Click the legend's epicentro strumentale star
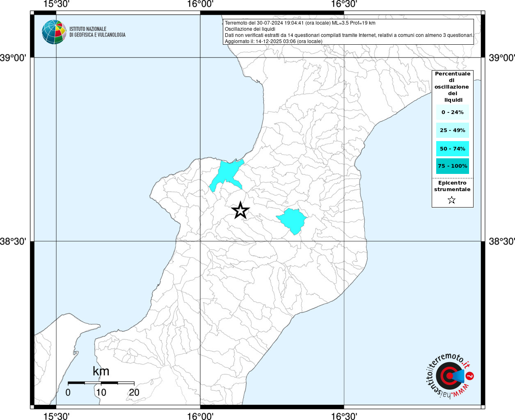The width and height of the screenshot is (515, 420). [452, 200]
